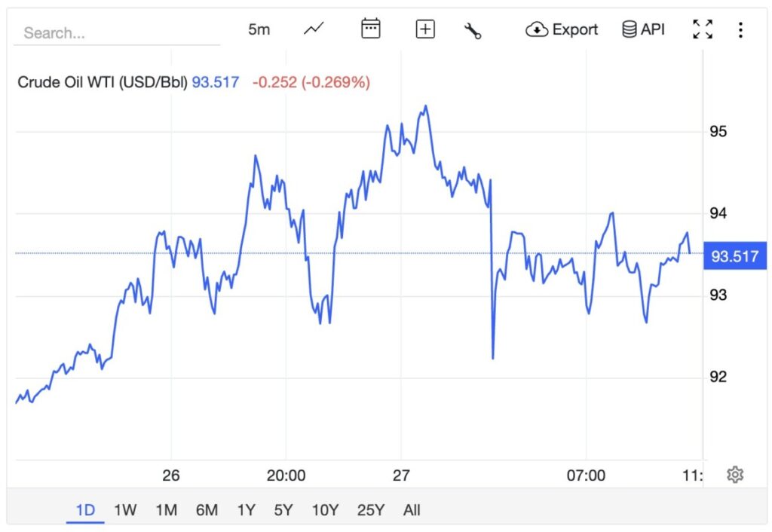The width and height of the screenshot is (772, 532).
Task: Select the All timeframe
Action: 412,510
